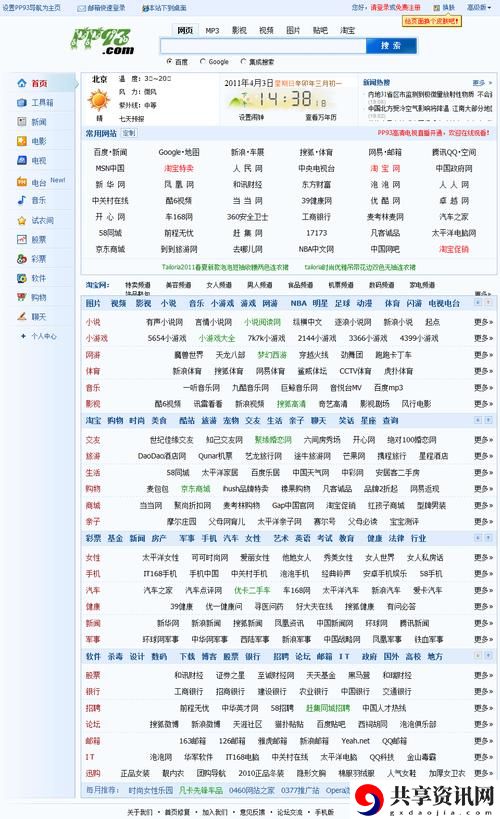Viewport: 500px width, 819px height.
Task: Open the 百度·新闻 site link
Action: pos(110,153)
